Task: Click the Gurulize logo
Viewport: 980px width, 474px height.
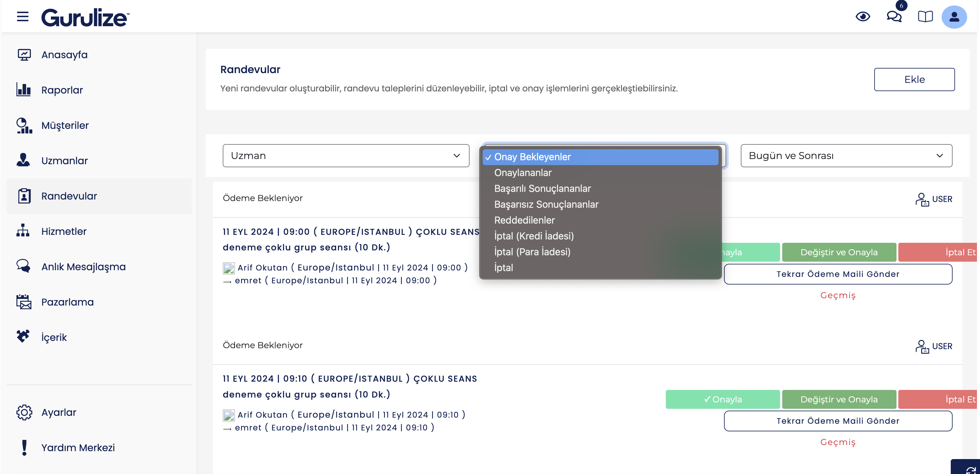Action: coord(85,17)
